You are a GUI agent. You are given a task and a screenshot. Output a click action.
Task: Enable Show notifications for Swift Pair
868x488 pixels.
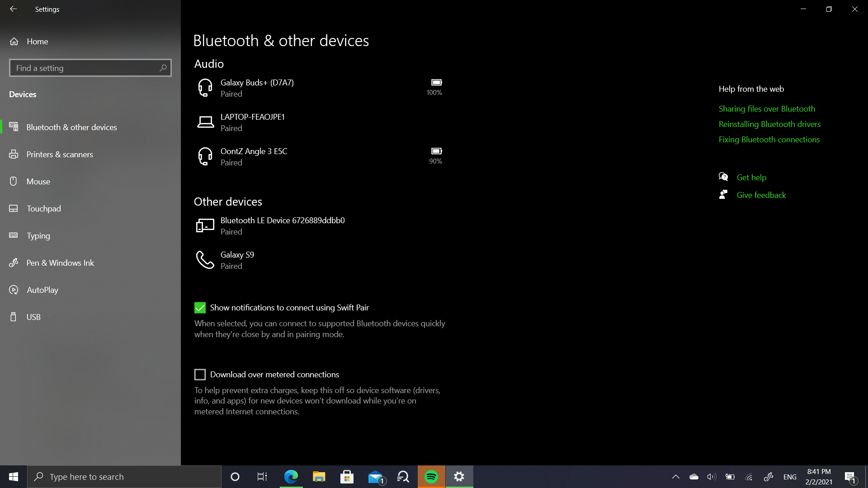click(x=200, y=307)
